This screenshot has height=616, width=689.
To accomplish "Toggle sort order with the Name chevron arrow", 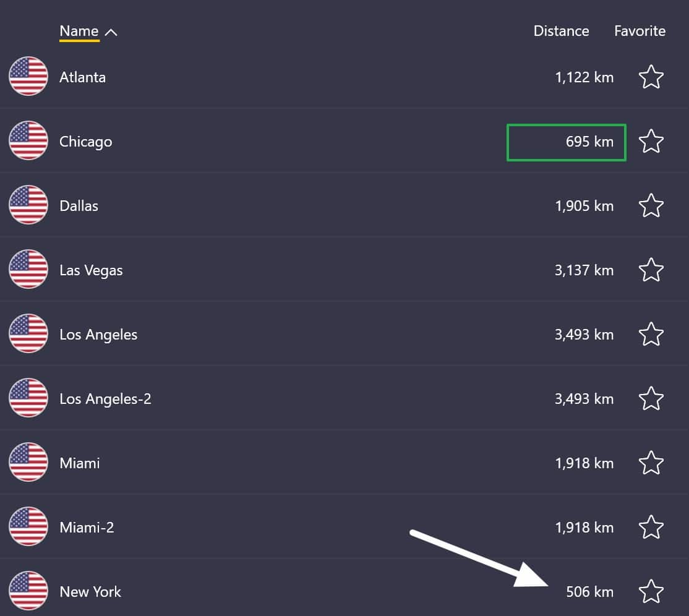I will (x=111, y=32).
